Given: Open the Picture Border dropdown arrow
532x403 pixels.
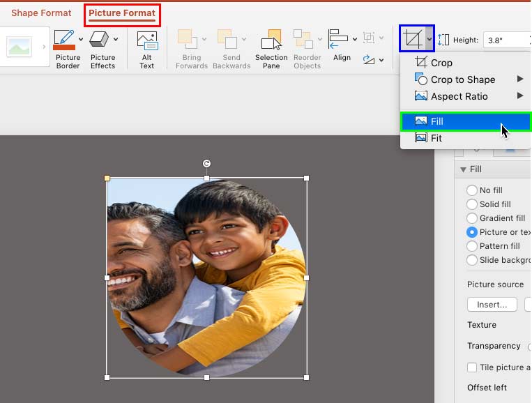Looking at the screenshot, I should click(81, 39).
